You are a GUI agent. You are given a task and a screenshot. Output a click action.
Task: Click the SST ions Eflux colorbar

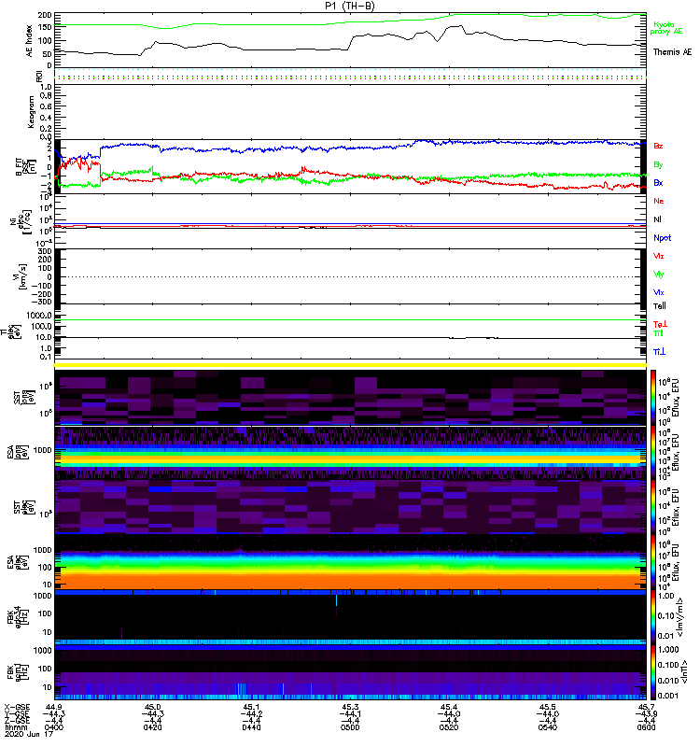click(653, 398)
